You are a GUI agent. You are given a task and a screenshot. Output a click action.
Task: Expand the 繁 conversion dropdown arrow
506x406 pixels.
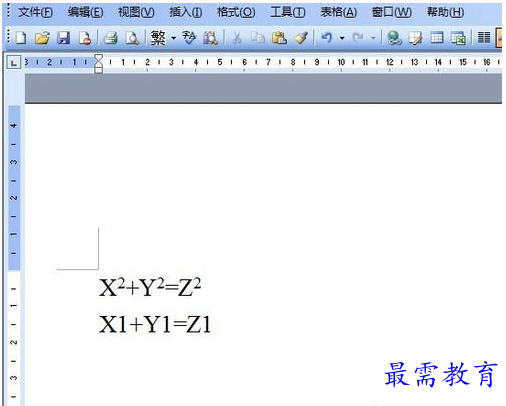(174, 38)
